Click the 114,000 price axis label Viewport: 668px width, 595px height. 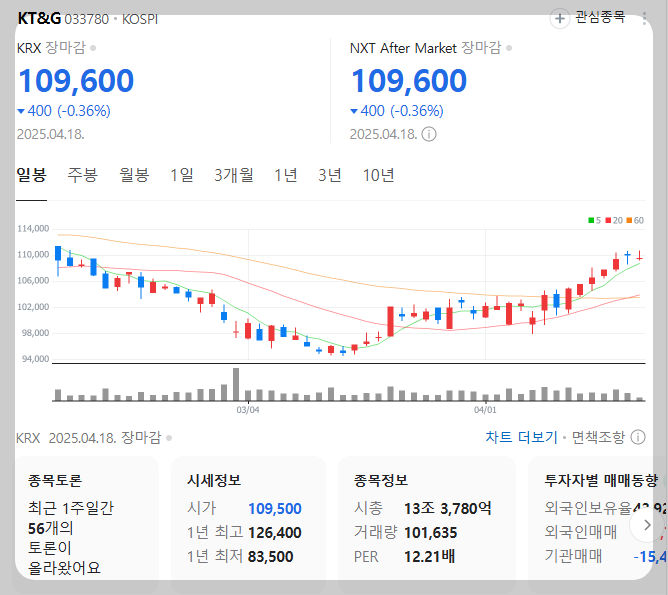pos(33,229)
